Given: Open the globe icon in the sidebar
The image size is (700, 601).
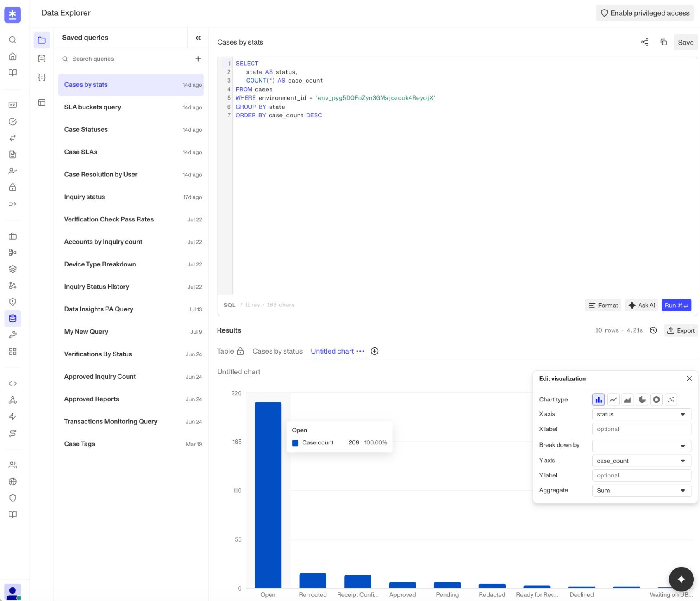Looking at the screenshot, I should pyautogui.click(x=13, y=482).
